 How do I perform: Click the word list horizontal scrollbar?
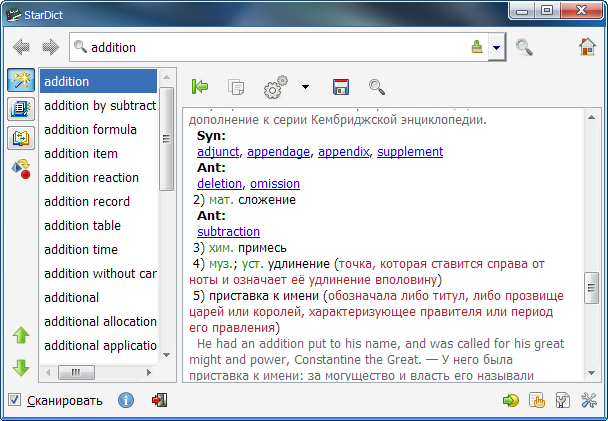[x=98, y=372]
